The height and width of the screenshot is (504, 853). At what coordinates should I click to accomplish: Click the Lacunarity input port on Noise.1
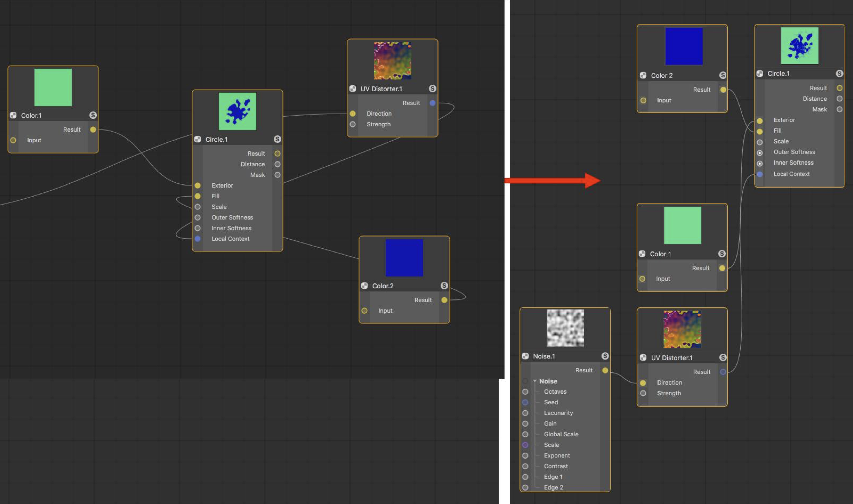[525, 413]
